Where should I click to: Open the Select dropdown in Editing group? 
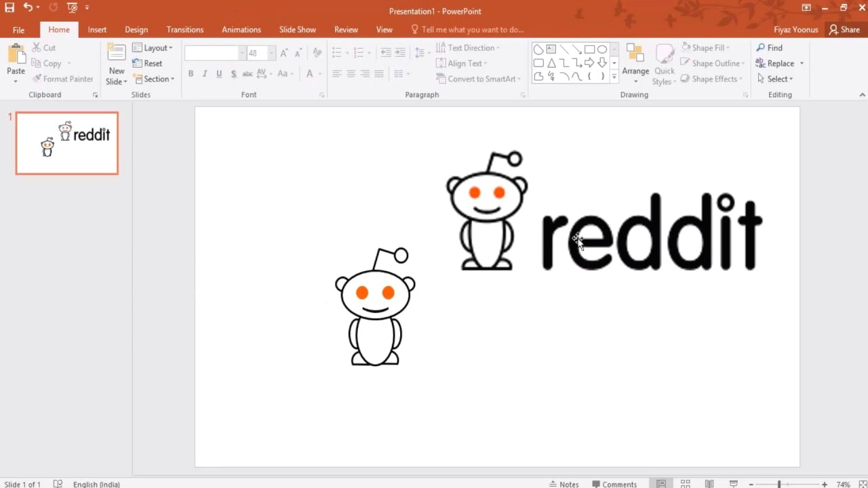[x=774, y=79]
